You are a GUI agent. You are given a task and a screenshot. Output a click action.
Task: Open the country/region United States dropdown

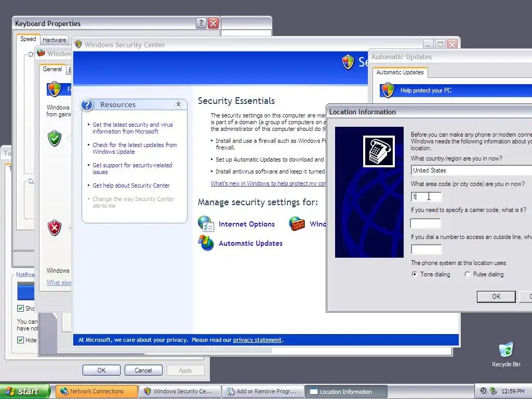coord(471,170)
